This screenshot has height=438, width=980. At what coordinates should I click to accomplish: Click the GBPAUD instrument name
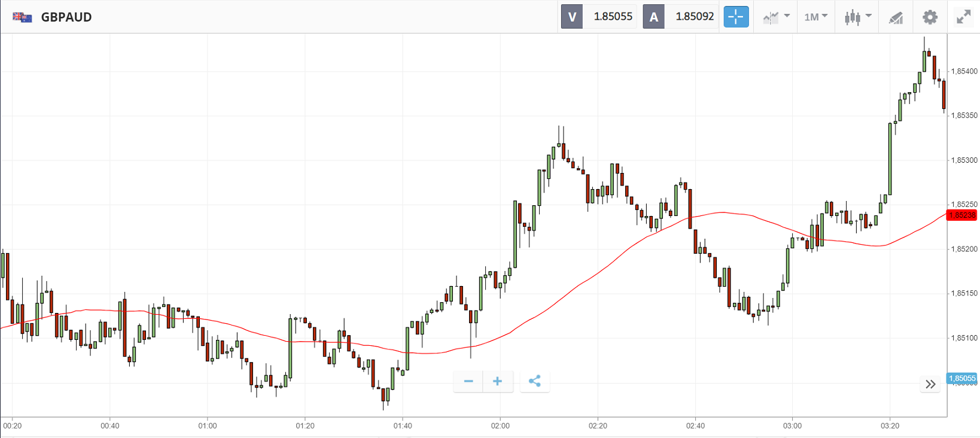point(66,17)
